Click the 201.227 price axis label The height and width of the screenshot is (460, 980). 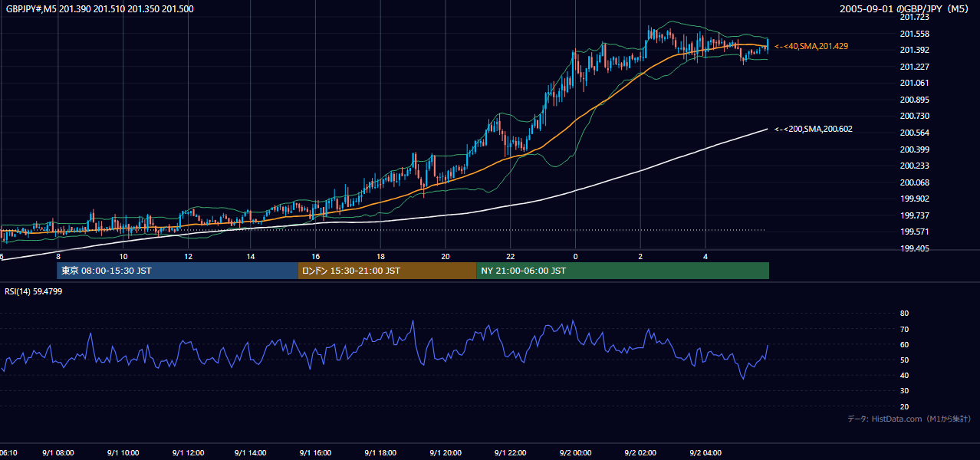click(x=914, y=67)
